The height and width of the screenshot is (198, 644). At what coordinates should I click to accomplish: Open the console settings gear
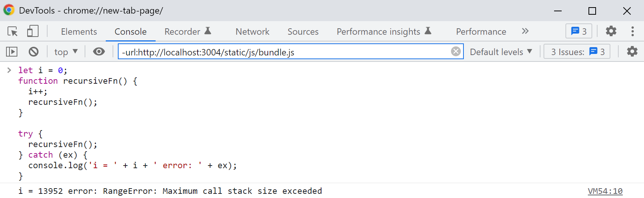point(632,52)
